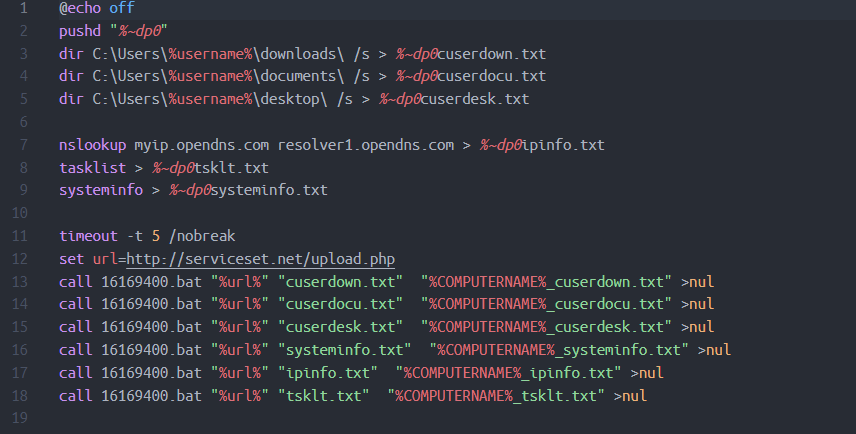Click '\downloads\' path on line 3
The width and height of the screenshot is (856, 434).
coord(299,54)
